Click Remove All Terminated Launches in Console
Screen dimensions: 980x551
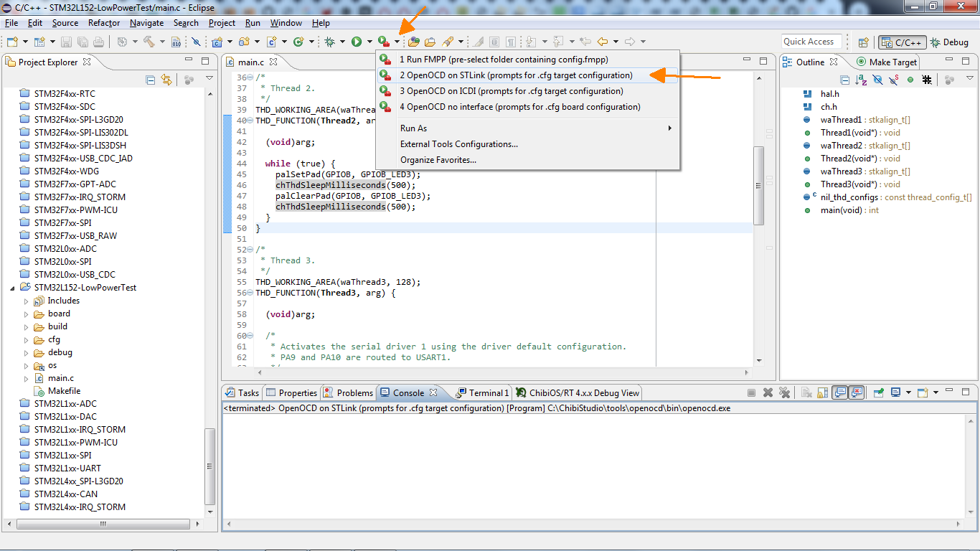(784, 393)
